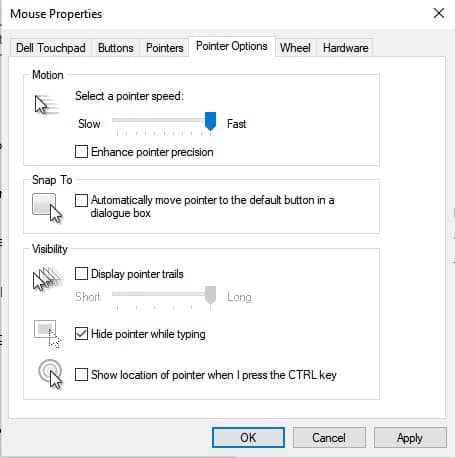Open the Hardware tab
The width and height of the screenshot is (455, 458).
point(345,48)
